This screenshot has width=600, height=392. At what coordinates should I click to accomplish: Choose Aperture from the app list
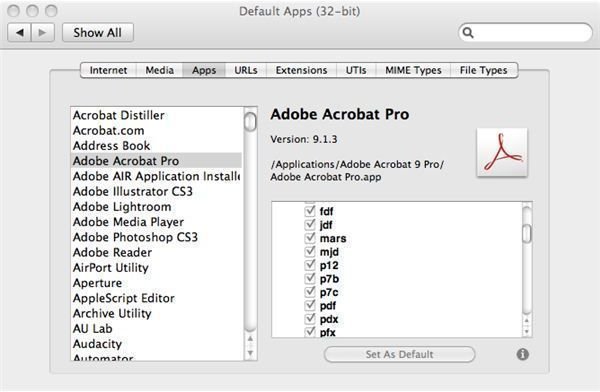(157, 283)
